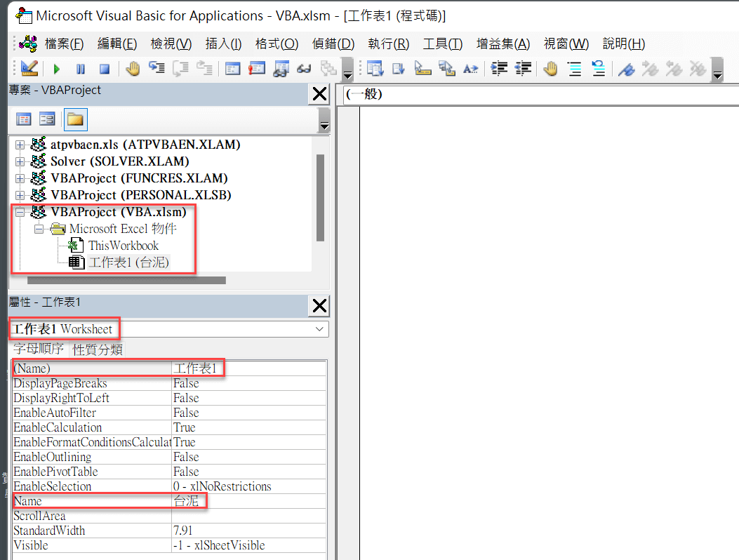Image resolution: width=739 pixels, height=560 pixels.
Task: Switch to the 字母順序 tab
Action: point(39,349)
